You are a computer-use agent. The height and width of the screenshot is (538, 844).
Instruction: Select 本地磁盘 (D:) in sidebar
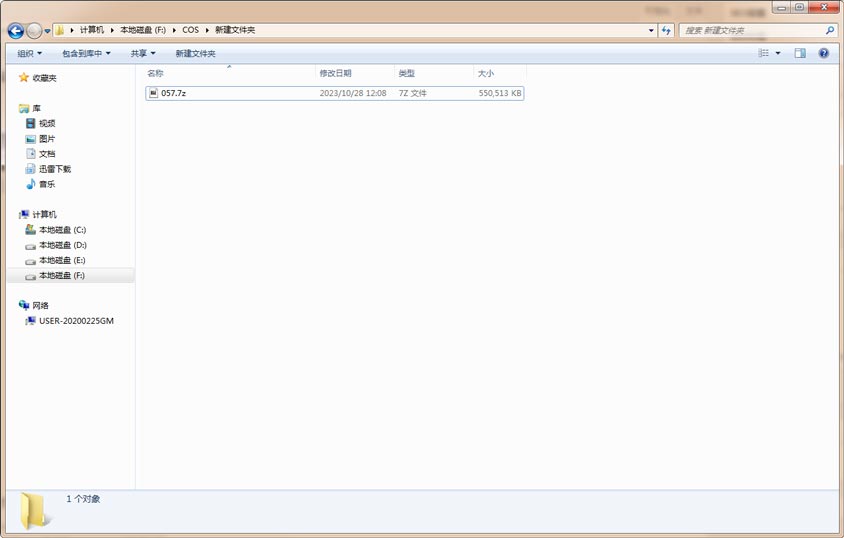pyautogui.click(x=61, y=245)
